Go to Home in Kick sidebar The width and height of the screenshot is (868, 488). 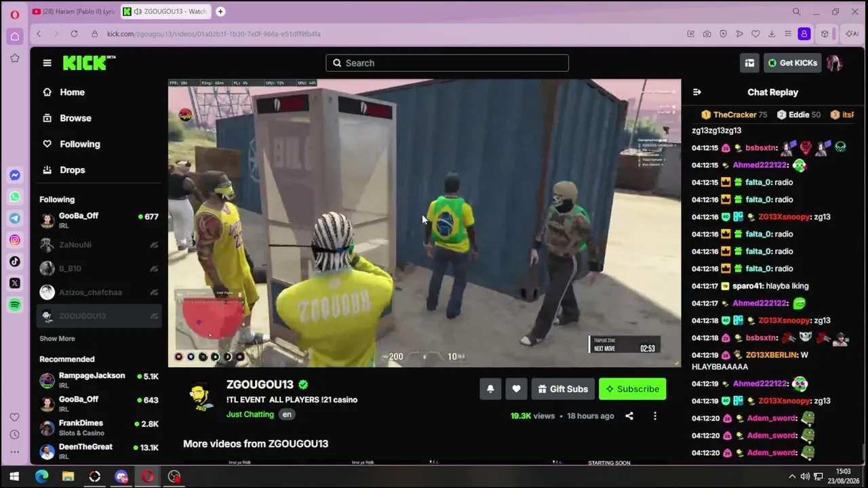(x=72, y=92)
